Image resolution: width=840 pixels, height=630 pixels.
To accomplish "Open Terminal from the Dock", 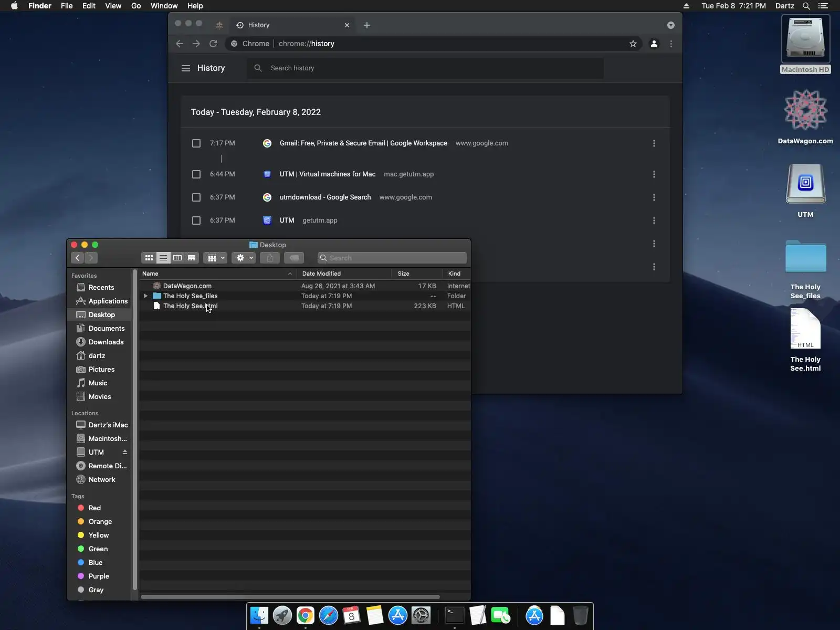I will click(x=455, y=615).
